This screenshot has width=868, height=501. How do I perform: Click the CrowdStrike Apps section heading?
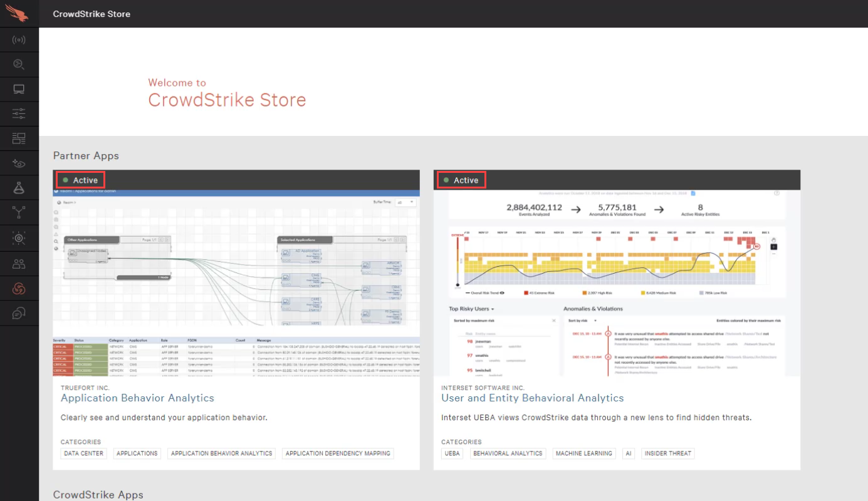pyautogui.click(x=98, y=495)
